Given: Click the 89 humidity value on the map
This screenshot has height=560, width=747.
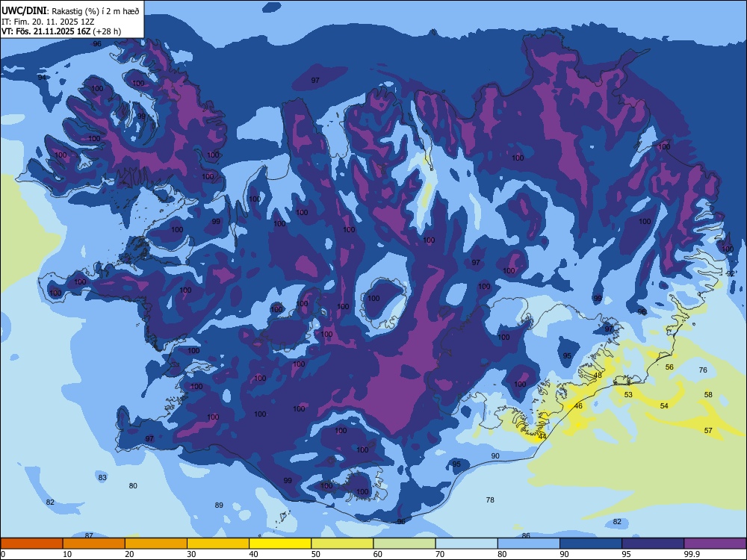Looking at the screenshot, I should [219, 505].
